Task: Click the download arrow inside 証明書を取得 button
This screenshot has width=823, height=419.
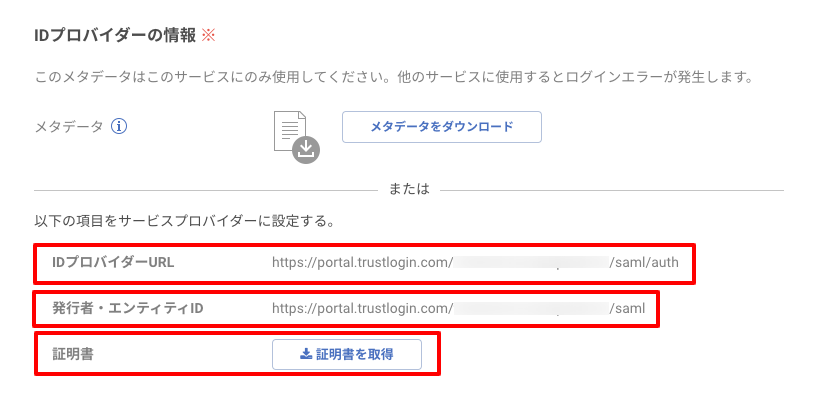Action: click(x=306, y=354)
